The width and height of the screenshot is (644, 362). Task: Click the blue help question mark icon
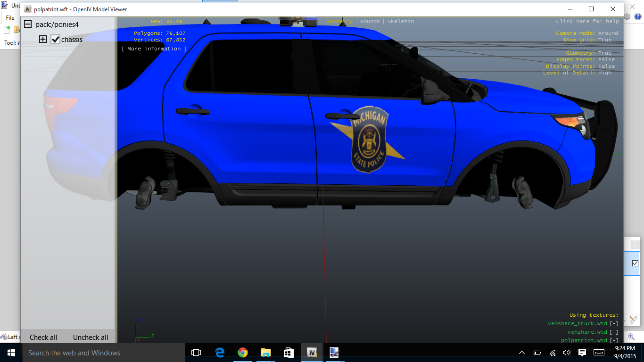(x=638, y=16)
